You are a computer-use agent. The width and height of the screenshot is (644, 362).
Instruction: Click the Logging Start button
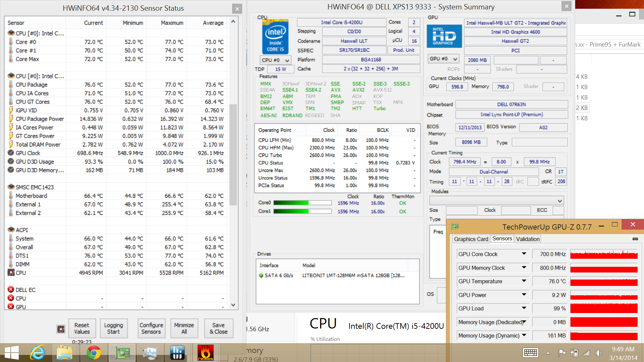click(113, 328)
